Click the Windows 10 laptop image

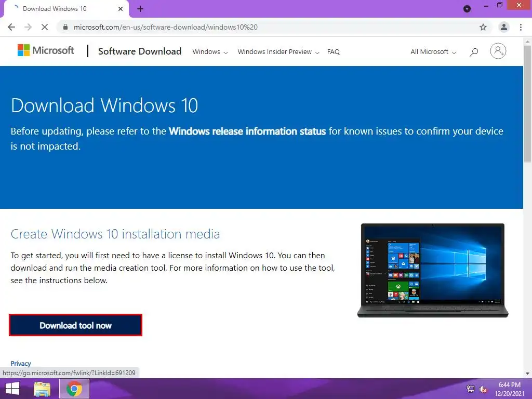pyautogui.click(x=433, y=270)
